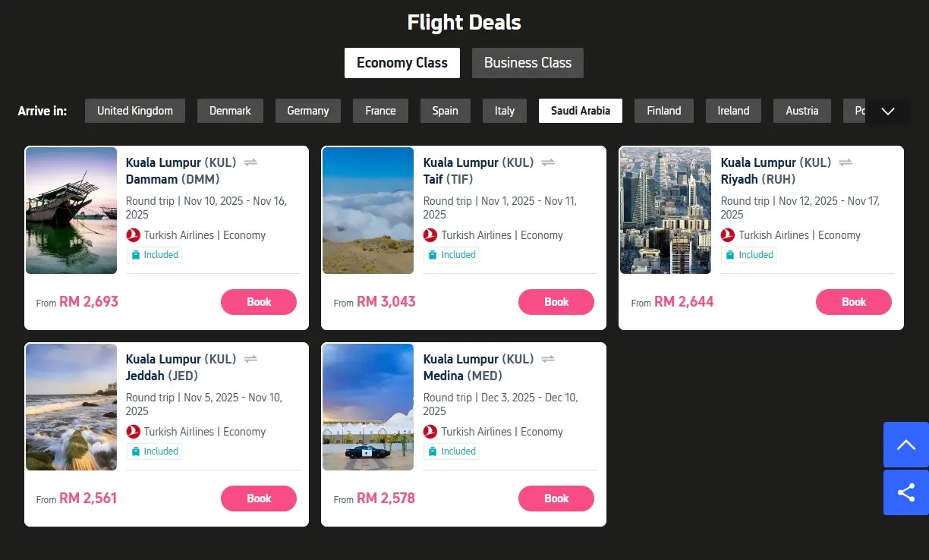Click round-trip arrows icon on Medina card
929x560 pixels.
point(548,359)
